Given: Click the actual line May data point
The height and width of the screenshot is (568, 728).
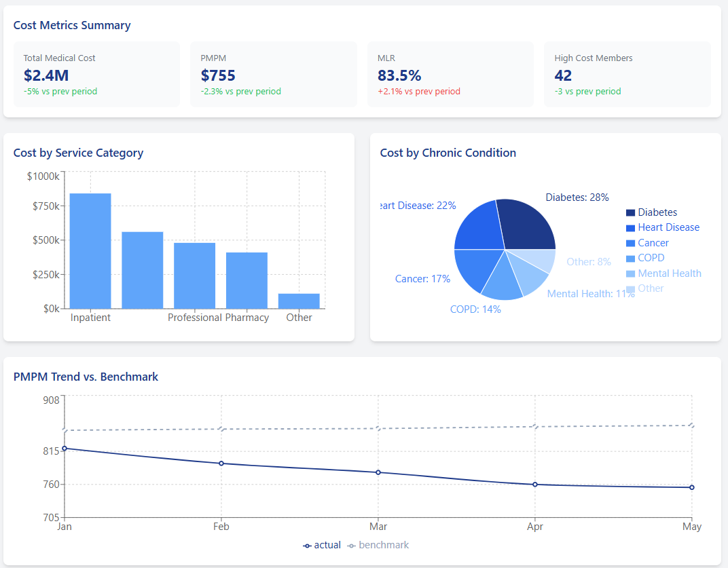Looking at the screenshot, I should point(692,487).
